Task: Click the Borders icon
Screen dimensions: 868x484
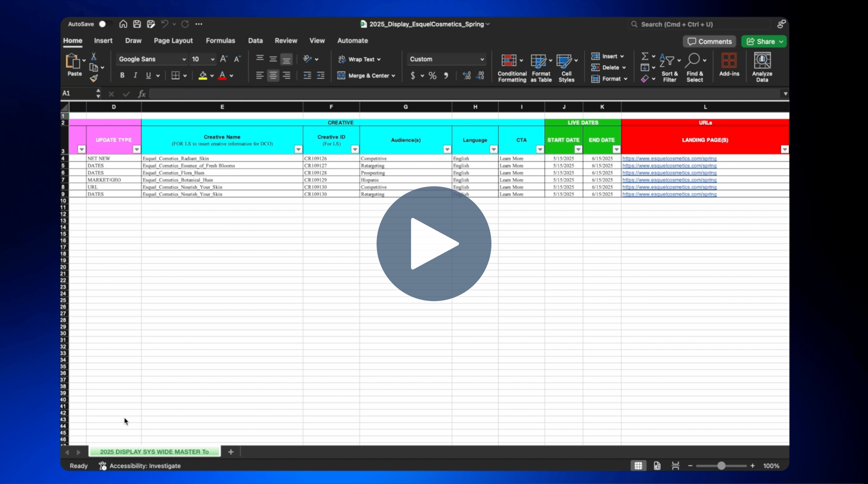Action: point(175,76)
